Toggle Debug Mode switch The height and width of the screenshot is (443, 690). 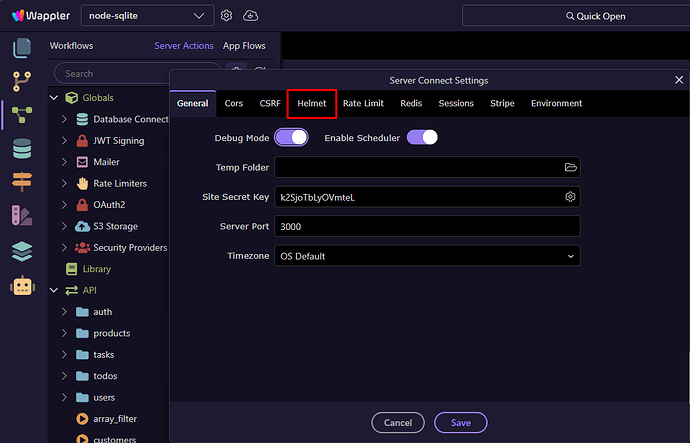[x=291, y=138]
